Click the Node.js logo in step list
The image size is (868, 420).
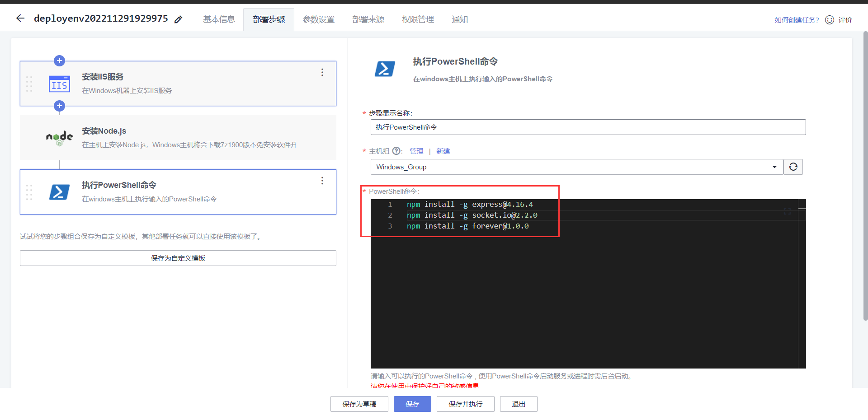tap(59, 138)
